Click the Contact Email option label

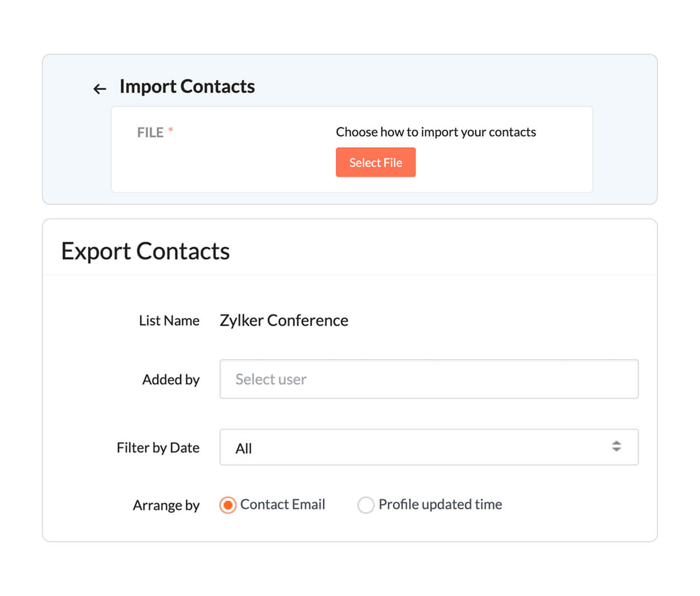283,504
